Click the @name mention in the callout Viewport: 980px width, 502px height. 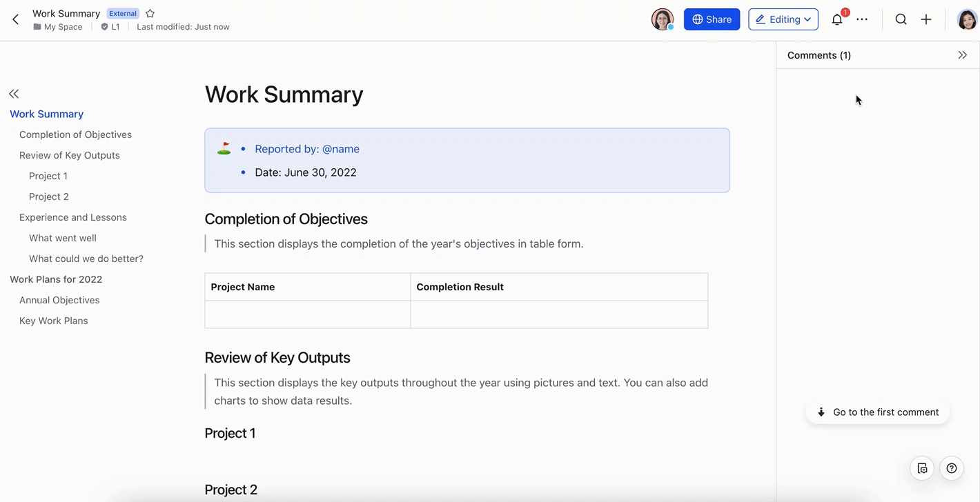tap(341, 148)
